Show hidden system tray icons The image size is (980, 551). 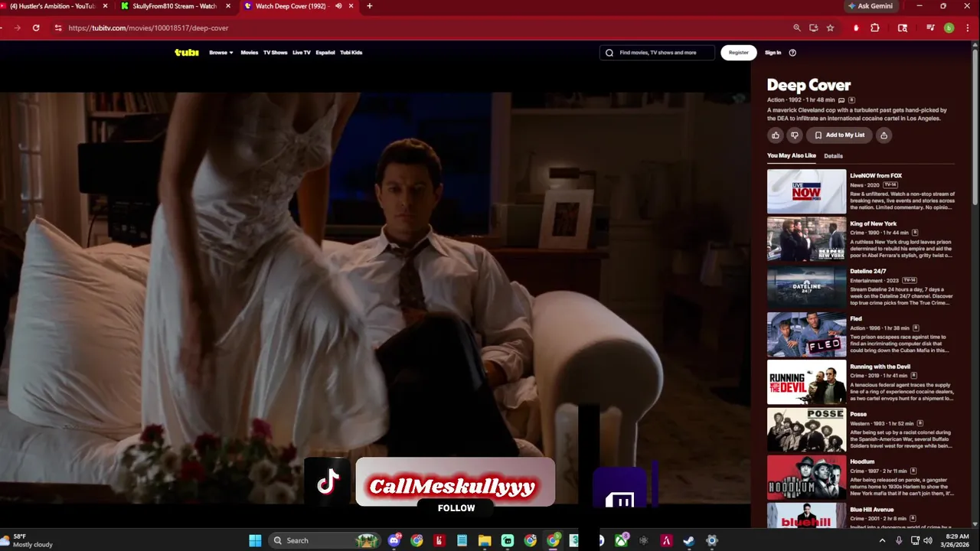click(x=882, y=540)
